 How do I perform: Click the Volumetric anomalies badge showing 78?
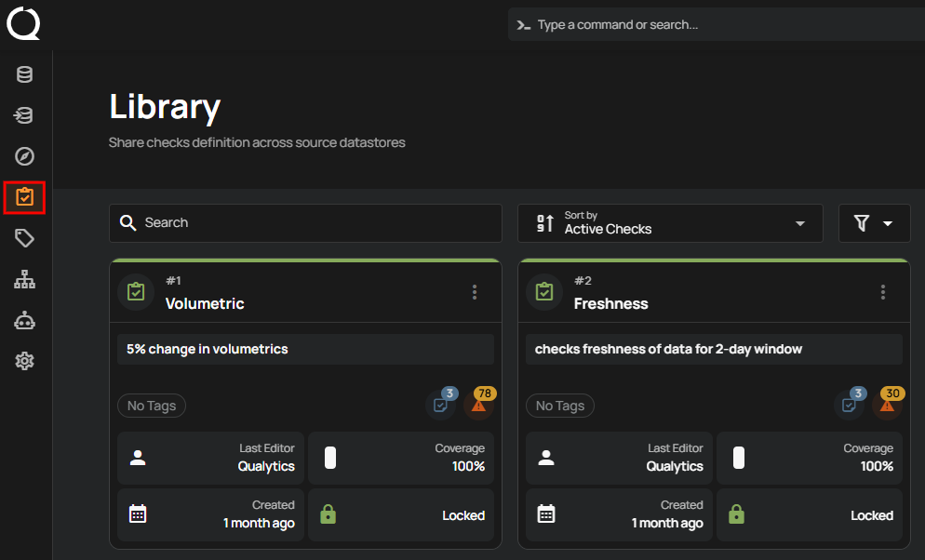point(480,404)
